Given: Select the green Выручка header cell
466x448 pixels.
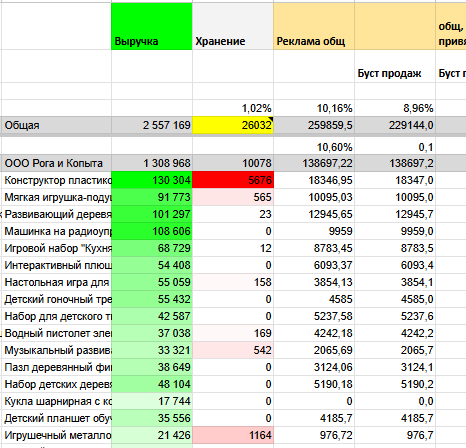Looking at the screenshot, I should click(152, 26).
